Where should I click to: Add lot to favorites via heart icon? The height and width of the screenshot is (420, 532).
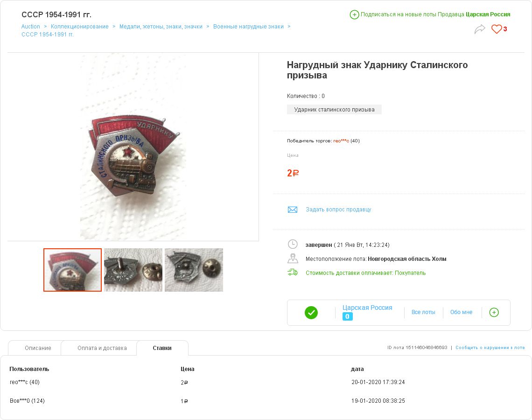click(497, 29)
